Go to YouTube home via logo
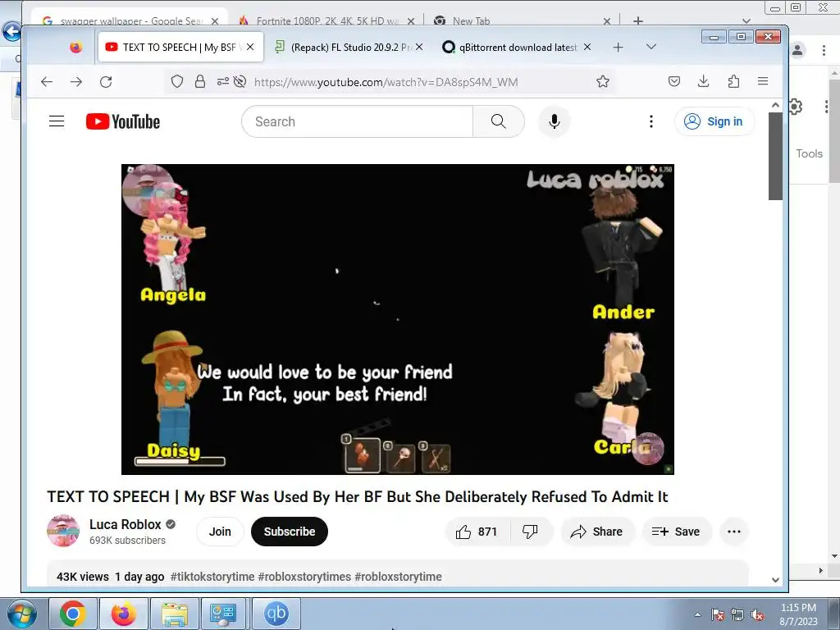Viewport: 840px width, 630px height. [x=123, y=121]
